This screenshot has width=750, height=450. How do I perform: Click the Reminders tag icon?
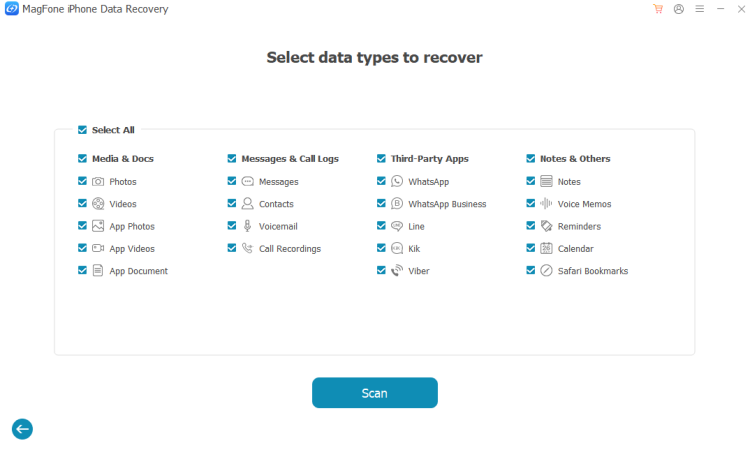point(546,226)
